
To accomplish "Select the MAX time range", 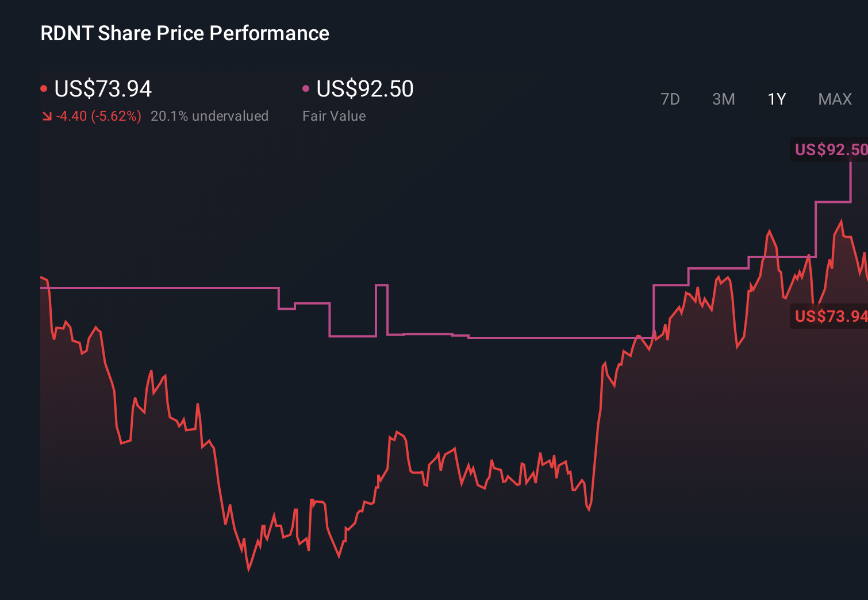I will (x=834, y=99).
